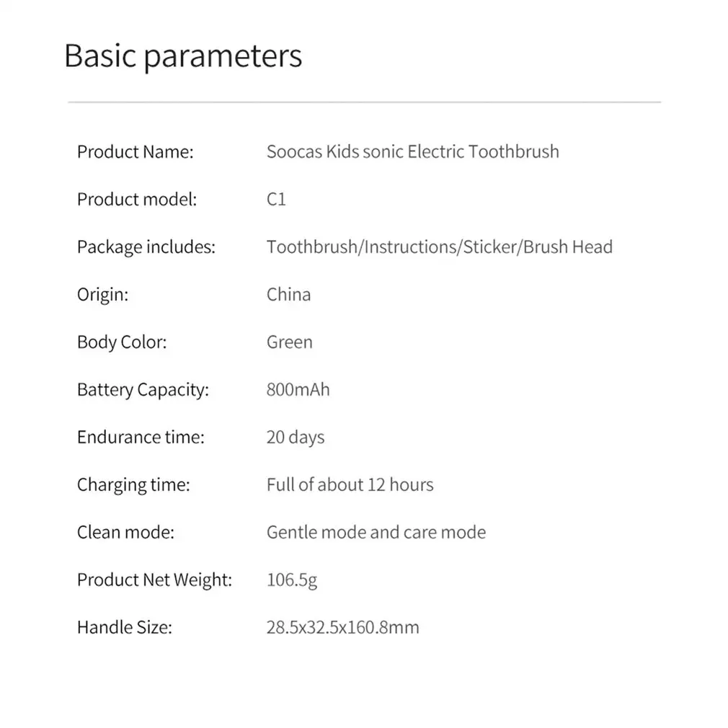Click Full of about 12 hours text
This screenshot has height=728, width=728.
coord(350,484)
